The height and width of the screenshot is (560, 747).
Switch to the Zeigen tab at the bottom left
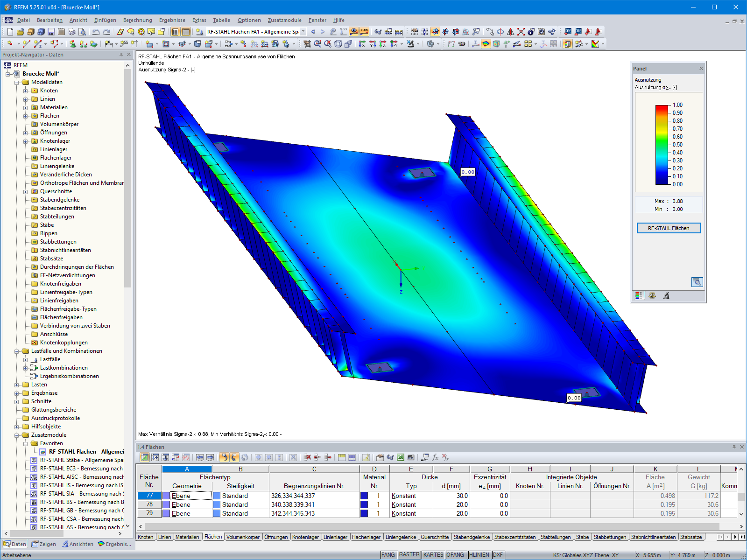[x=43, y=544]
